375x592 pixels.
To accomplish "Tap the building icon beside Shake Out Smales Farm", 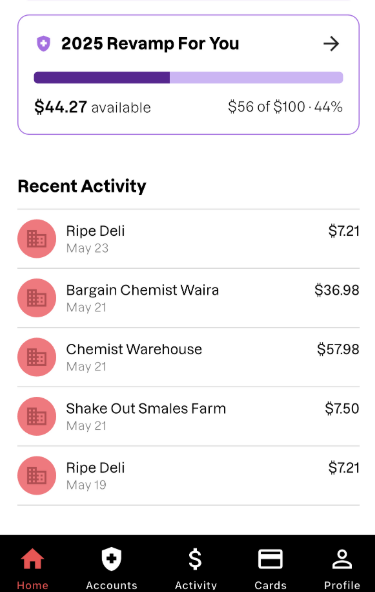I will (37, 416).
